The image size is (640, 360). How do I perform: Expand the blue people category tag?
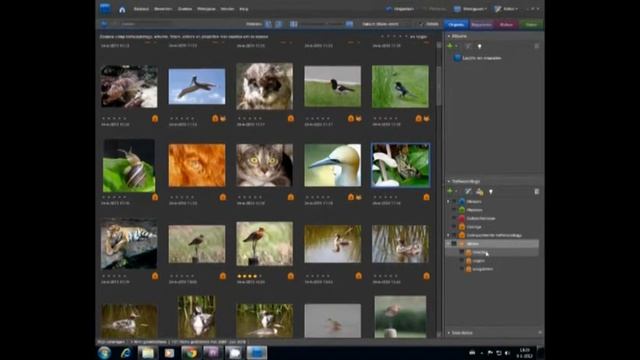448,202
